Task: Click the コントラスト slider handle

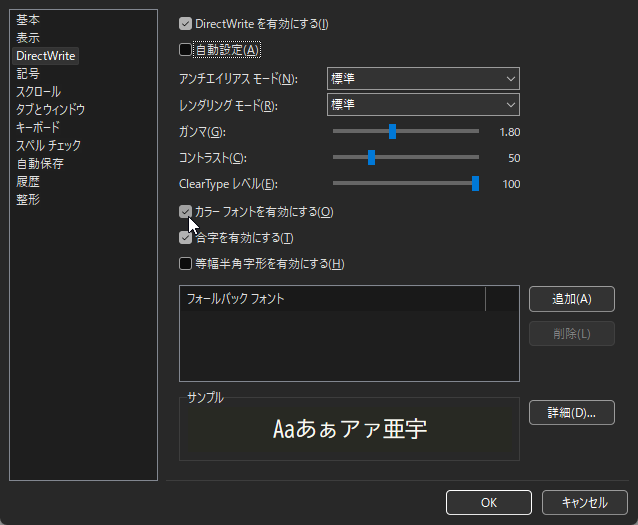Action: pyautogui.click(x=371, y=158)
